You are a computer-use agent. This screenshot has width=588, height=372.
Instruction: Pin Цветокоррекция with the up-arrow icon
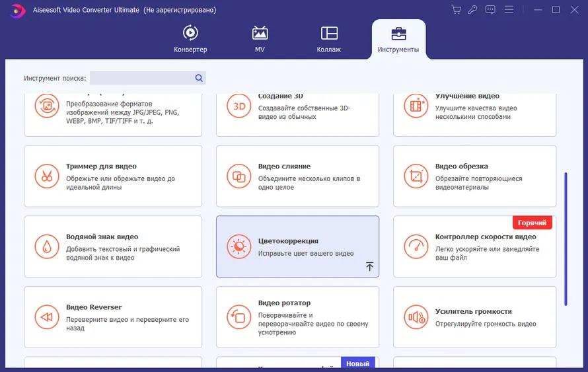click(x=370, y=266)
